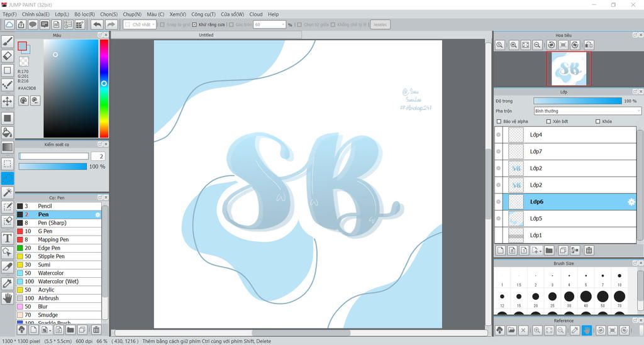The height and width of the screenshot is (345, 644).
Task: Select the Bucket fill tool
Action: point(8,133)
